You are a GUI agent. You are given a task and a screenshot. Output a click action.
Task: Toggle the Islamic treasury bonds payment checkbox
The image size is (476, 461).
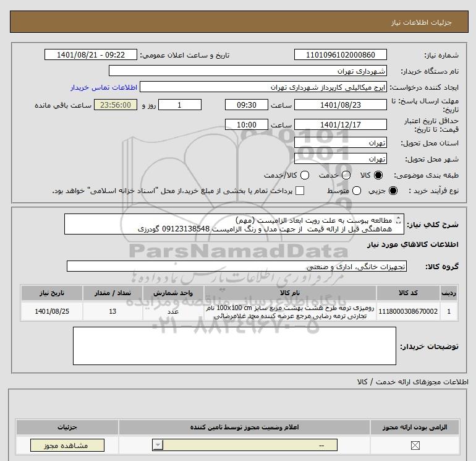pyautogui.click(x=300, y=191)
